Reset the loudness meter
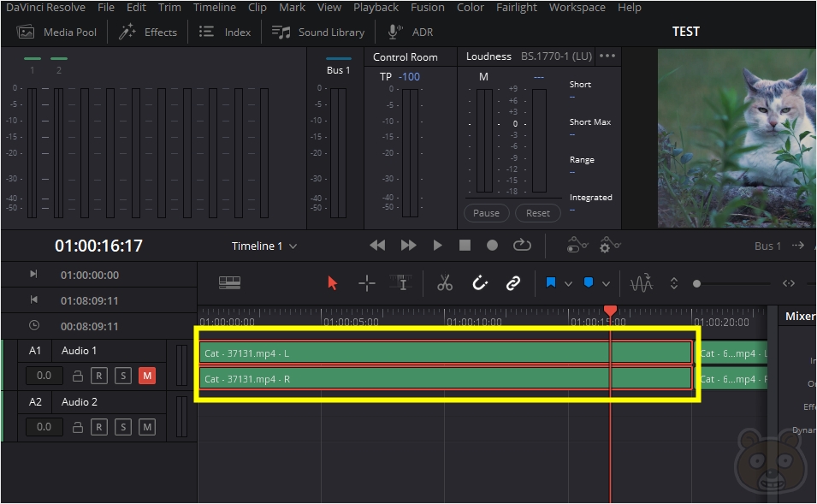817x504 pixels. click(x=538, y=213)
